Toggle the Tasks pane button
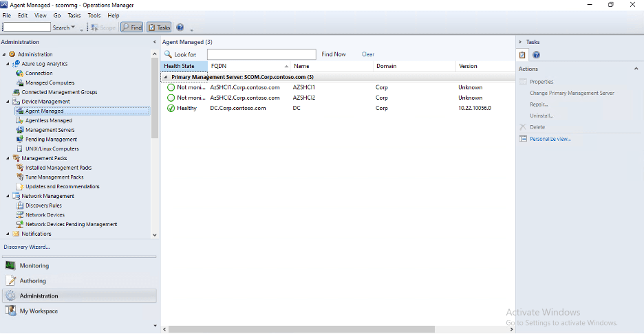Viewport: 644px width, 334px height. [x=159, y=27]
